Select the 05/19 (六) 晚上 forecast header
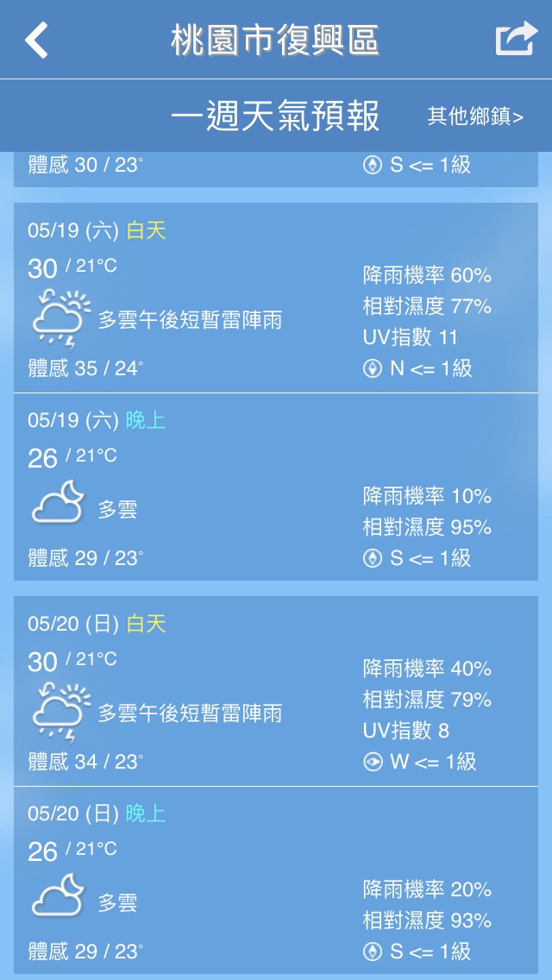 (97, 420)
